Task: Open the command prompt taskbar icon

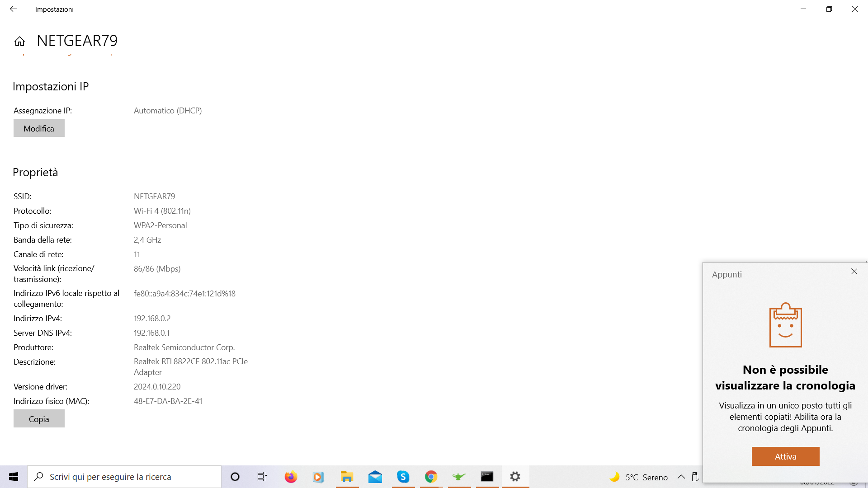Action: 487,477
